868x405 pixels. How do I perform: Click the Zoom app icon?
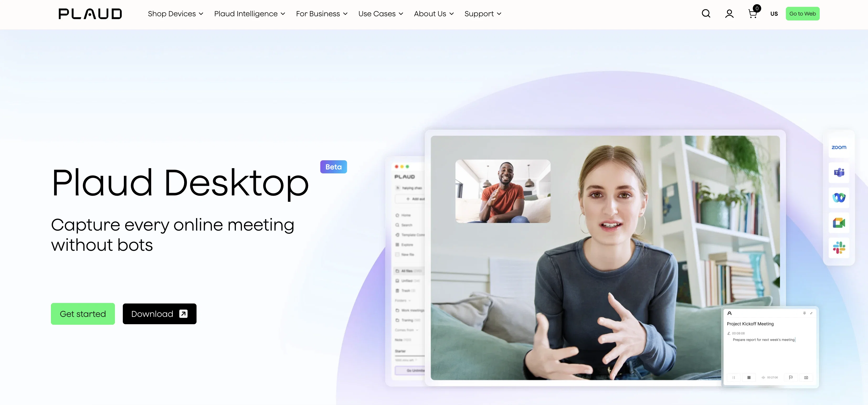click(x=839, y=147)
